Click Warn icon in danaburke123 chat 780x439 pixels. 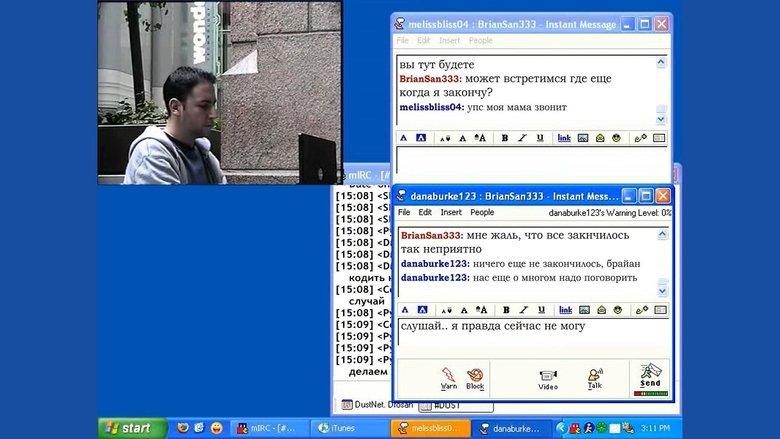pyautogui.click(x=449, y=378)
